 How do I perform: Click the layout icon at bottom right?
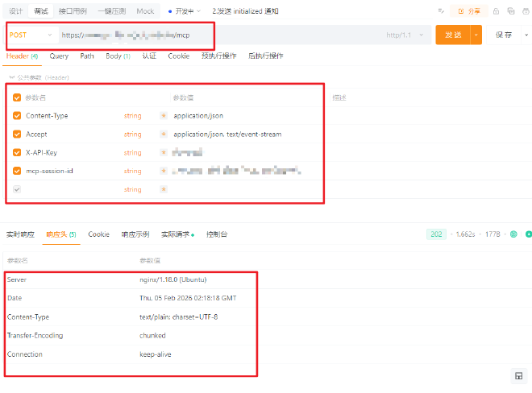[x=518, y=376]
